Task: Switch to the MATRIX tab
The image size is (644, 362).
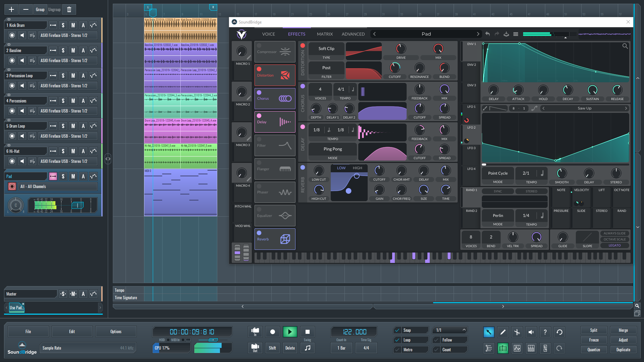Action: [324, 34]
